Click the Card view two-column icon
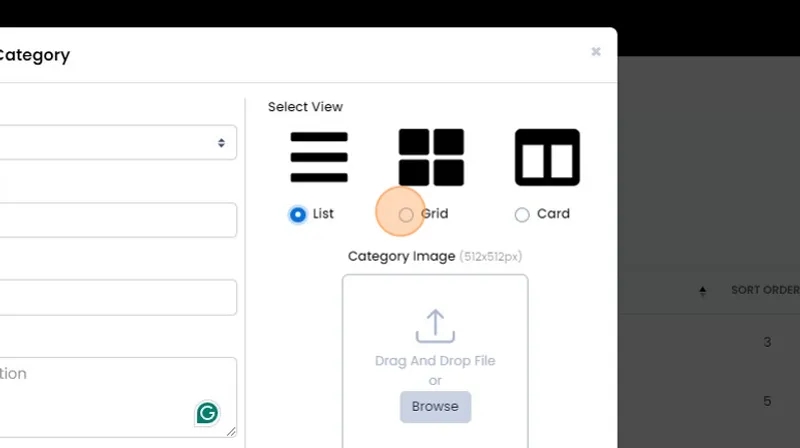800x448 pixels. [x=547, y=157]
